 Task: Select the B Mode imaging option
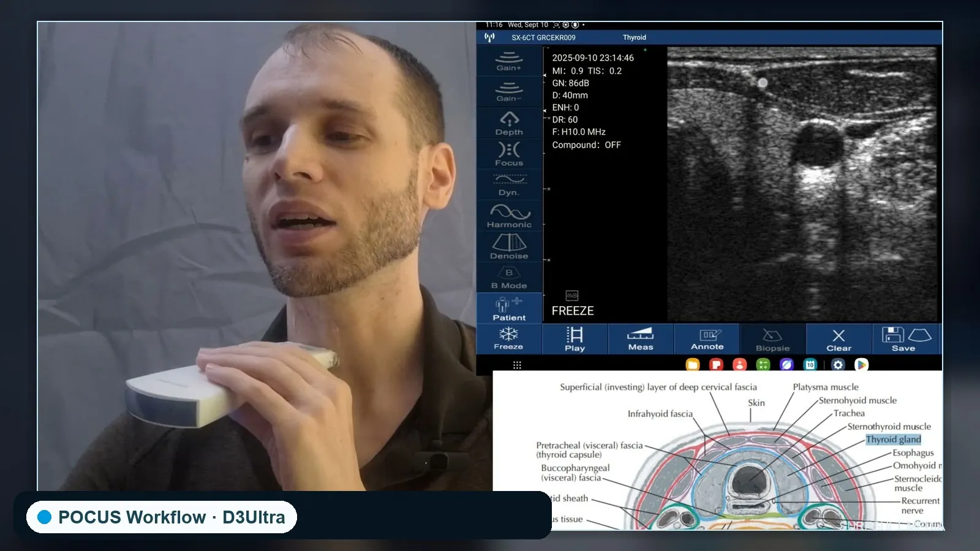tap(509, 278)
